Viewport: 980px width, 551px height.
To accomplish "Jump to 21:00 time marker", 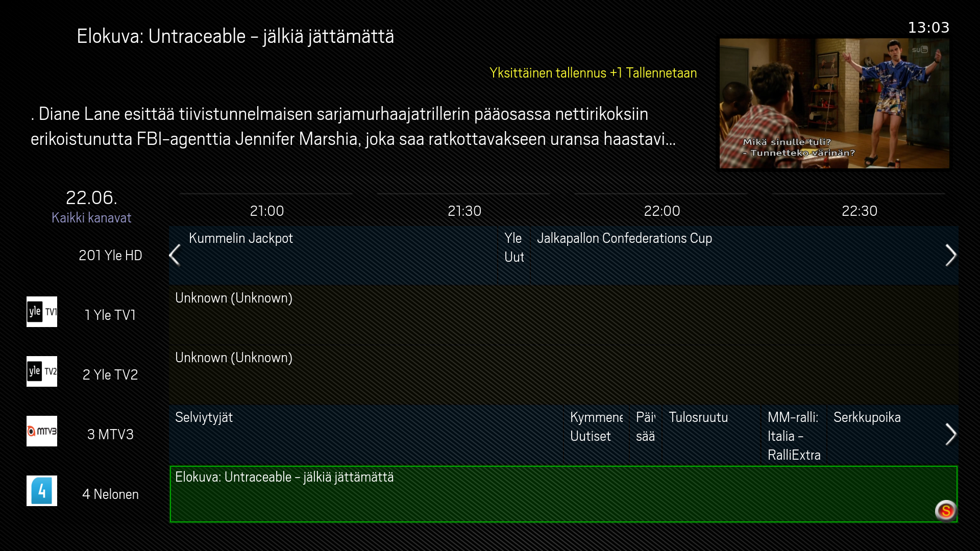I will pyautogui.click(x=267, y=211).
